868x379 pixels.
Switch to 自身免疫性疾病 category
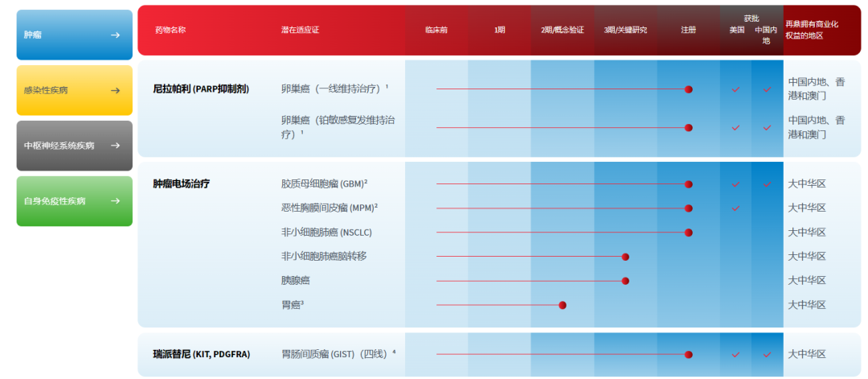[x=75, y=201]
